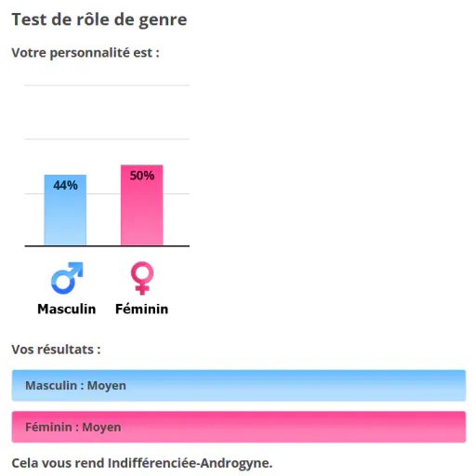Select the blue Masculin 44% bar
Screen dimensions: 472x476
tap(65, 210)
